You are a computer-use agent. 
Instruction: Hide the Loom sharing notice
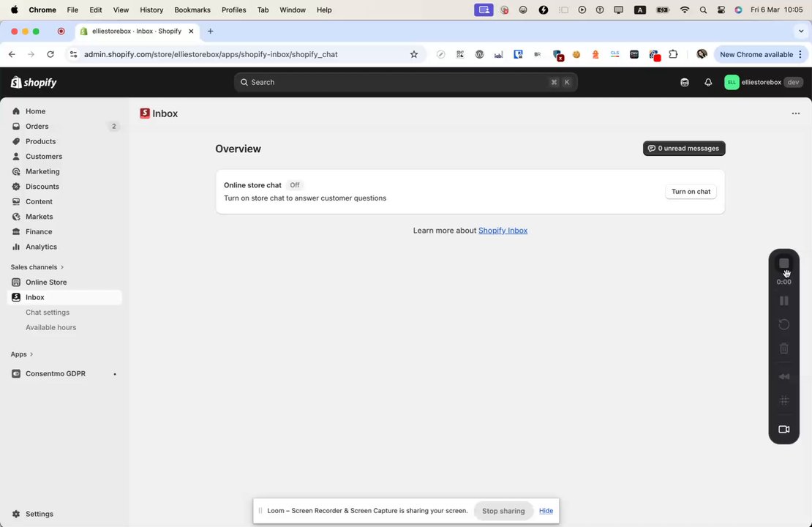coord(545,510)
